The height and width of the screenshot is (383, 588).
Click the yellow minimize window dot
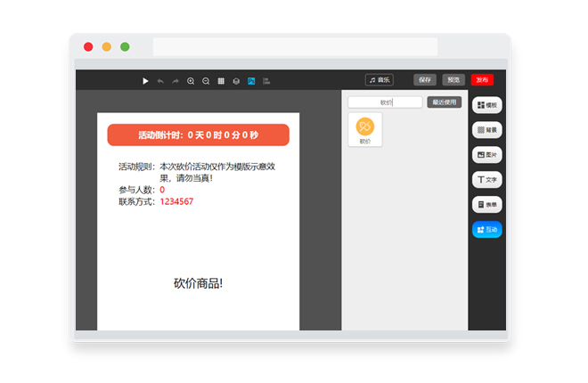pos(107,47)
